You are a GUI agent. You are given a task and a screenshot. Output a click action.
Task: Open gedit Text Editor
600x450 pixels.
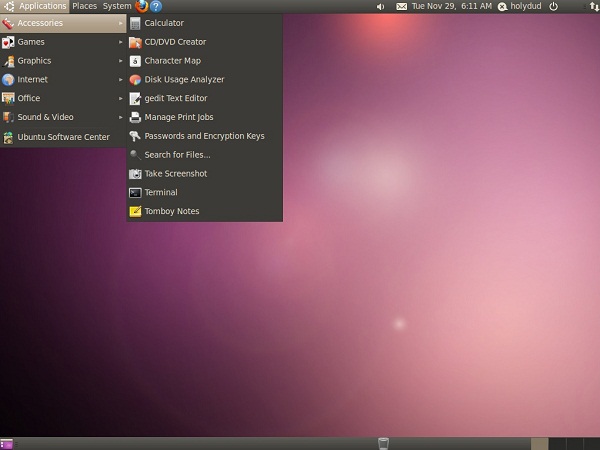tap(175, 98)
